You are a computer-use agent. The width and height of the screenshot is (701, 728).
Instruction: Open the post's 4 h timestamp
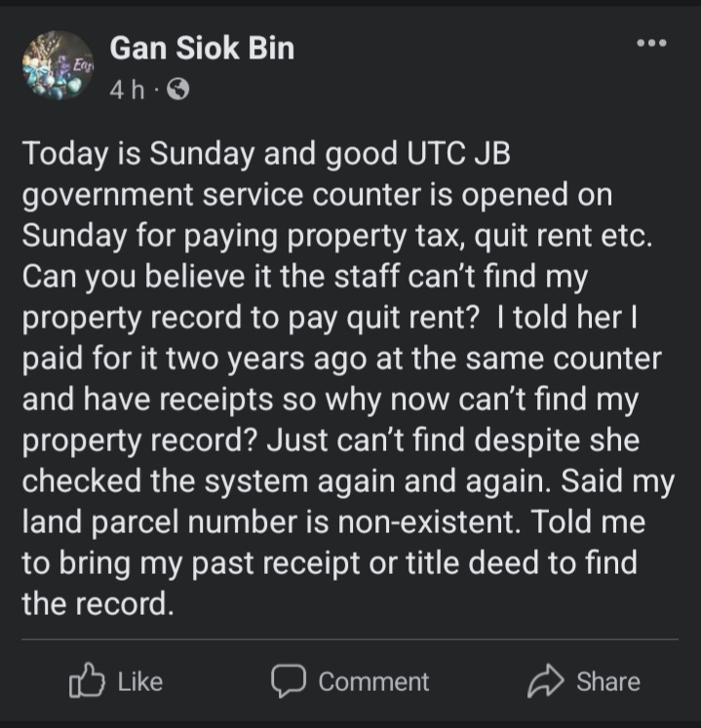(x=127, y=91)
